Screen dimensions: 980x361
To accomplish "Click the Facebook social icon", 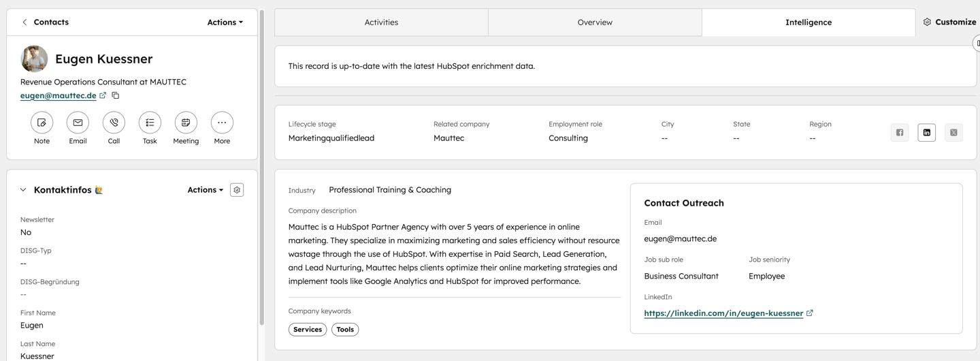I will click(900, 133).
